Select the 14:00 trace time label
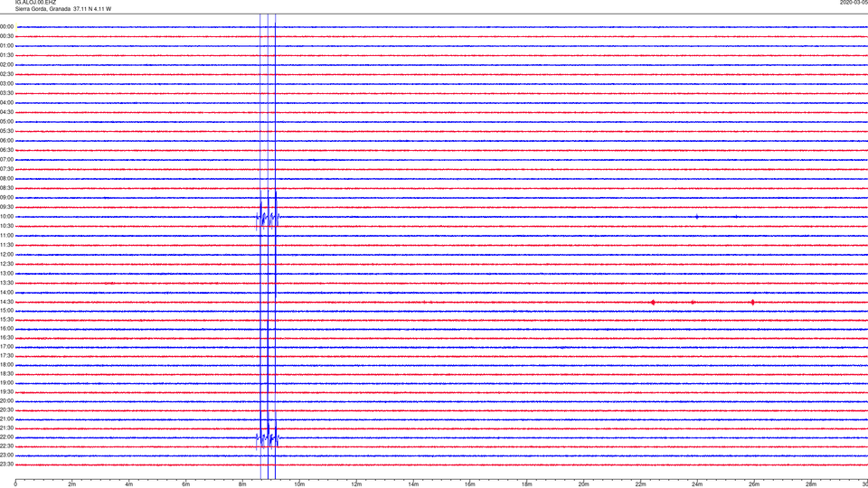The width and height of the screenshot is (868, 488). pos(6,293)
